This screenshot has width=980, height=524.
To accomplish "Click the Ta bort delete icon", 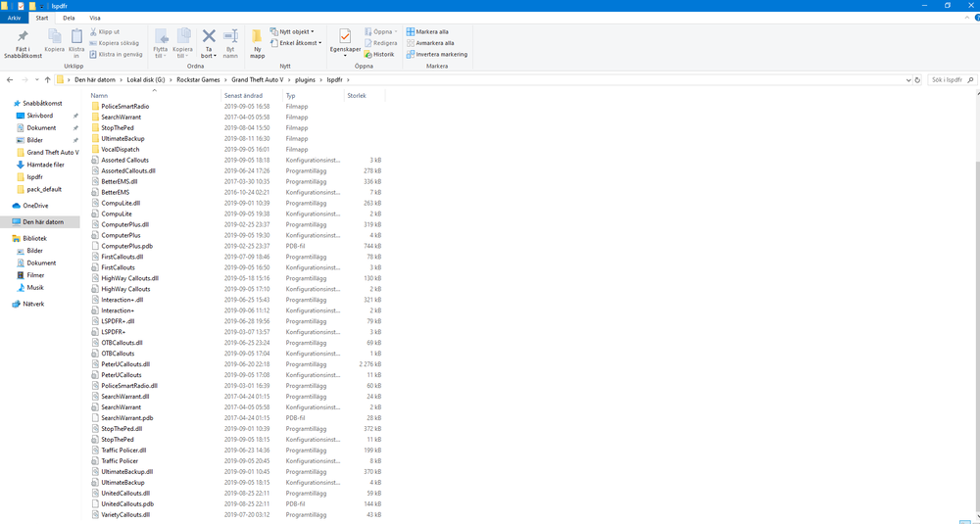I will [209, 36].
